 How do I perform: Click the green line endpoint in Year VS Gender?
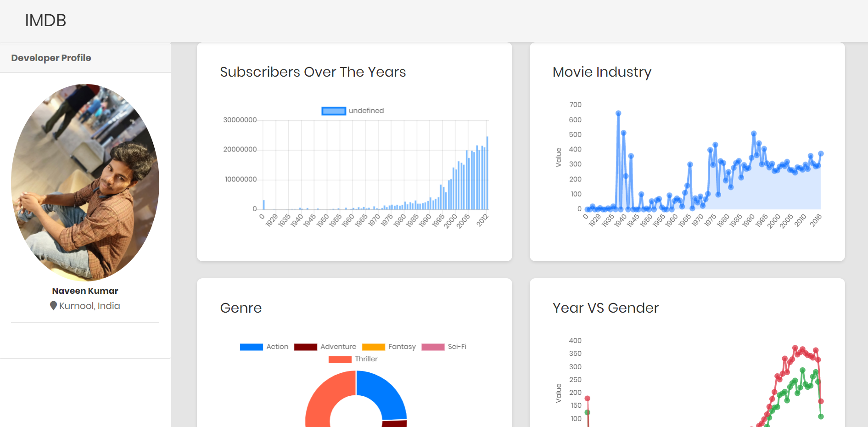tap(821, 416)
